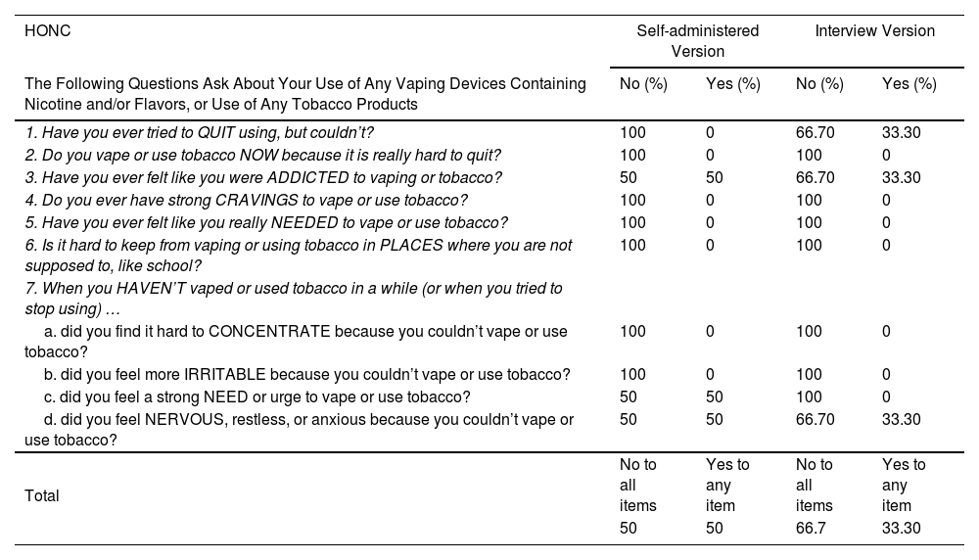Click the Interview Version "No (%)" column header
The width and height of the screenshot is (979, 560).
point(819,84)
